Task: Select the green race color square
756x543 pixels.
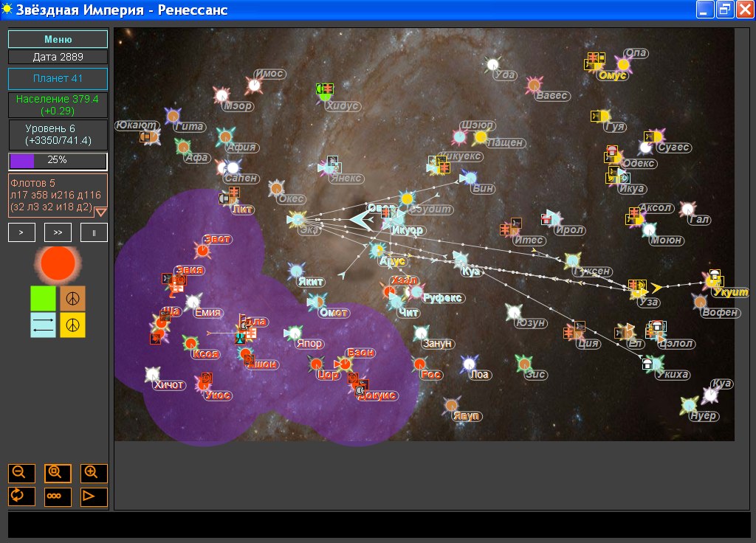Action: tap(44, 298)
